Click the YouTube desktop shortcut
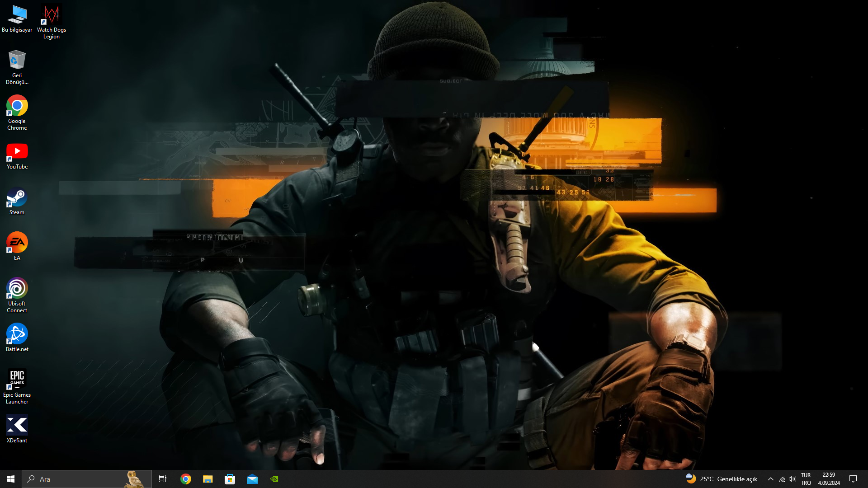 coord(17,152)
